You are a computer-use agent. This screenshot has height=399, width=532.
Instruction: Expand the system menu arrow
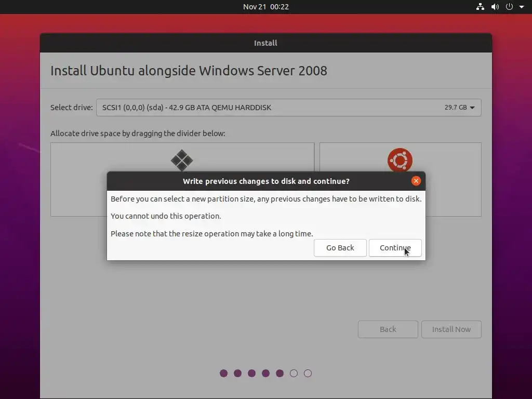[x=522, y=7]
